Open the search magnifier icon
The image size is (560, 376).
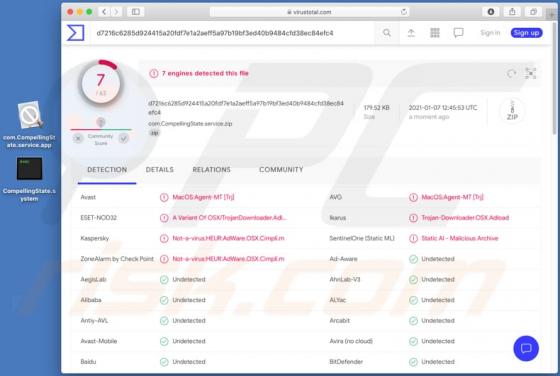[x=386, y=33]
